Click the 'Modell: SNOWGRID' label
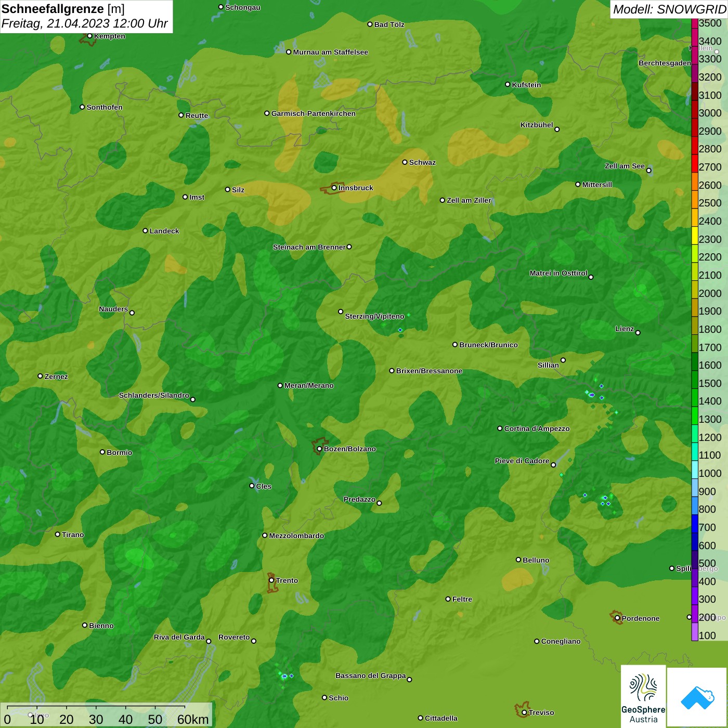The image size is (728, 728). point(669,9)
